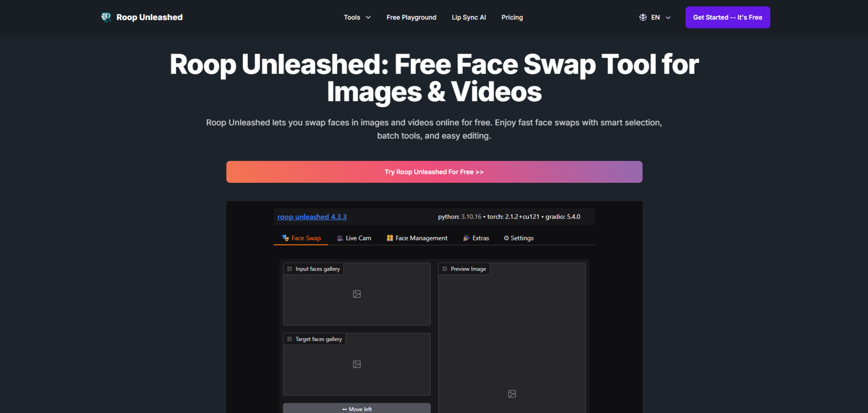Click the Move left button
This screenshot has width=868, height=413.
click(357, 408)
